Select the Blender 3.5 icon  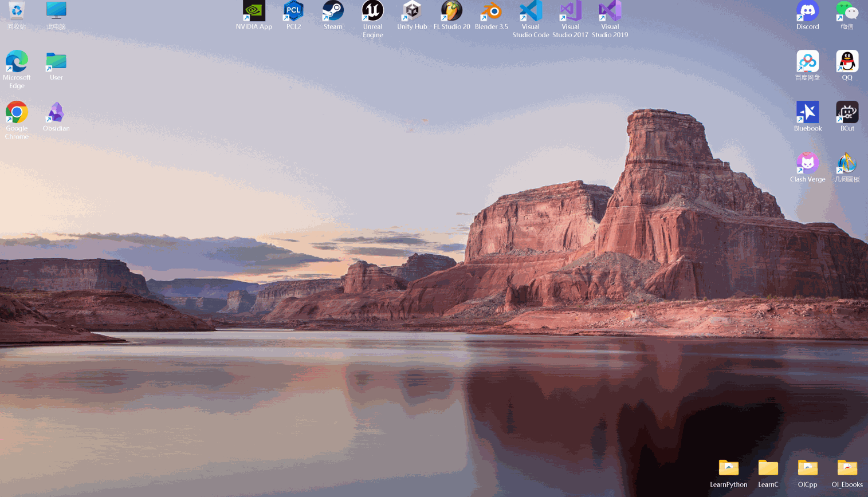(491, 11)
